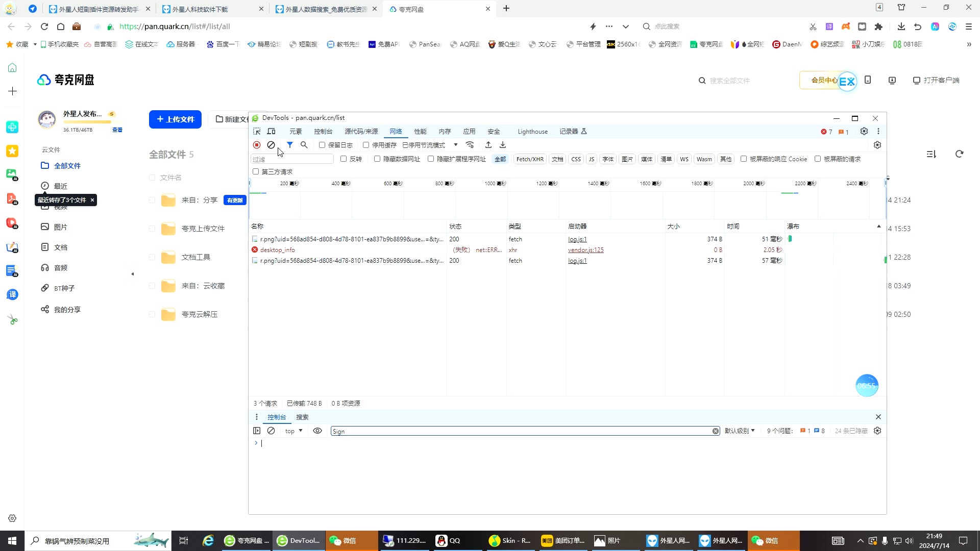Enable the preserve log checkbox

click(x=322, y=145)
